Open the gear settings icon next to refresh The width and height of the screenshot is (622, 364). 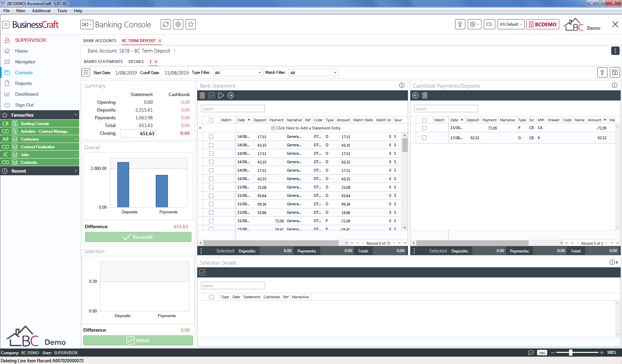[x=178, y=24]
